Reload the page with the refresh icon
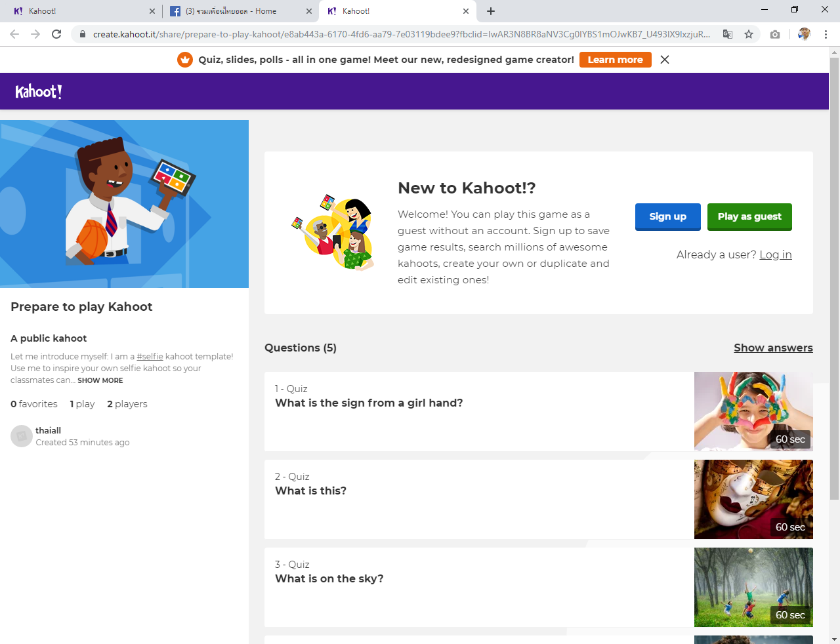 click(56, 34)
